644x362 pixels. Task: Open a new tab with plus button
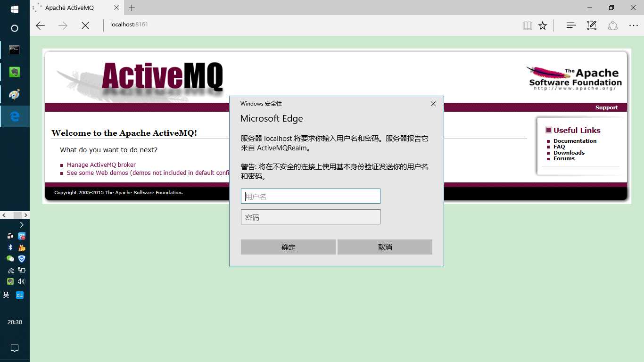point(132,8)
